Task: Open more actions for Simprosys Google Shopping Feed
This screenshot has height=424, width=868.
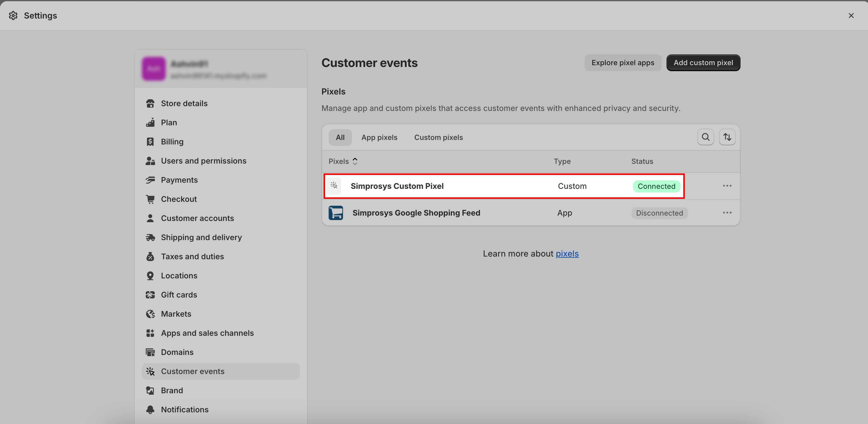Action: coord(727,213)
